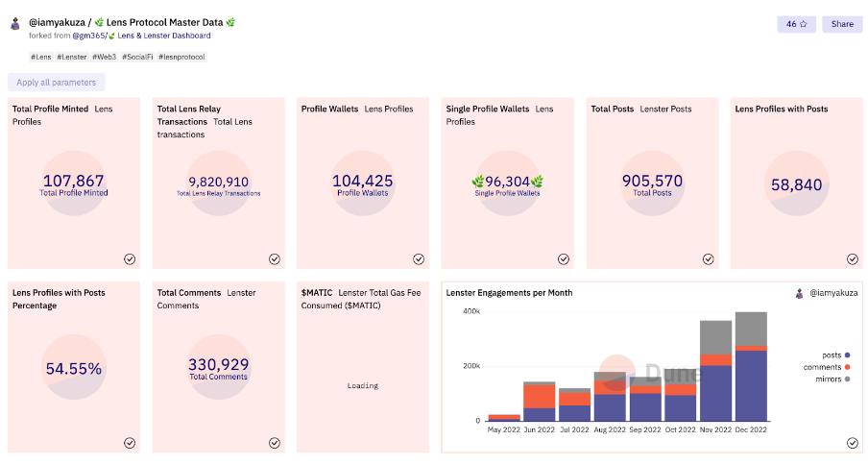868x465 pixels.
Task: Click checkmark icon on Single Profile Wallets card
Action: click(564, 258)
